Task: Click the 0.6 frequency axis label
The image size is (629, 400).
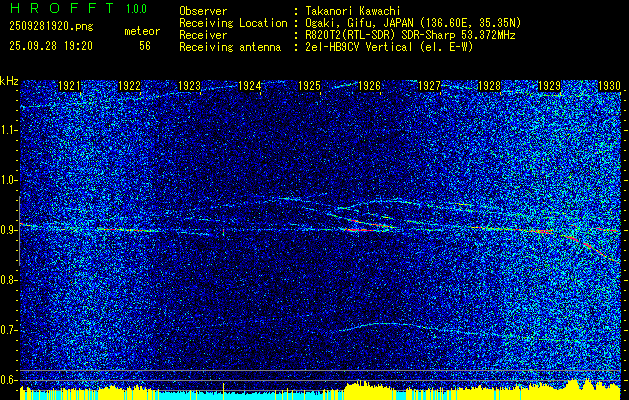Action: click(8, 380)
